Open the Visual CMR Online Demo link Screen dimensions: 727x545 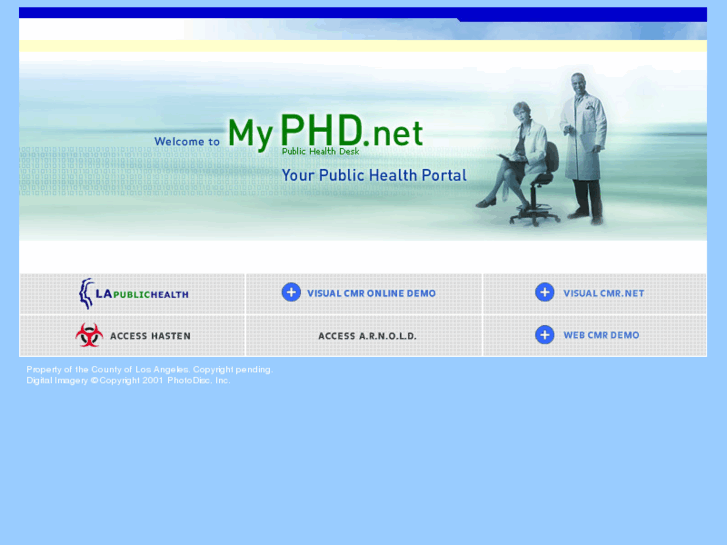(x=371, y=293)
